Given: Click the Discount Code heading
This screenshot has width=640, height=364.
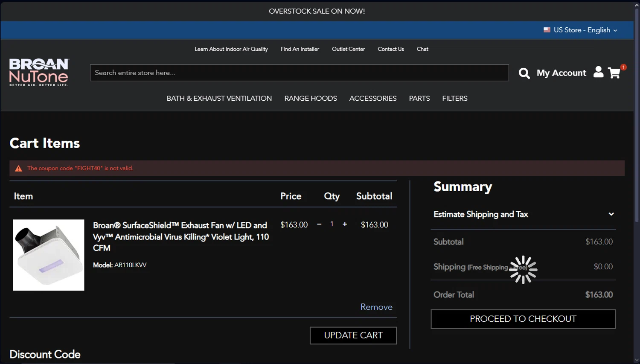Looking at the screenshot, I should click(x=45, y=354).
